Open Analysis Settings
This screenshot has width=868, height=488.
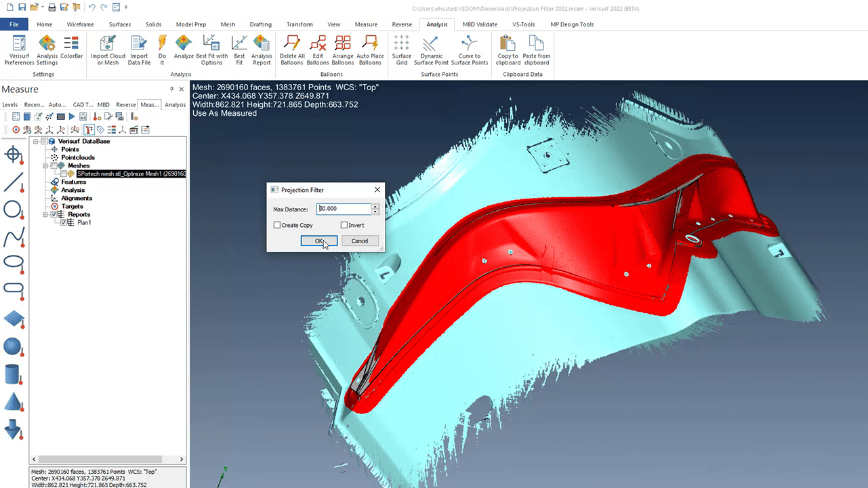pos(47,50)
